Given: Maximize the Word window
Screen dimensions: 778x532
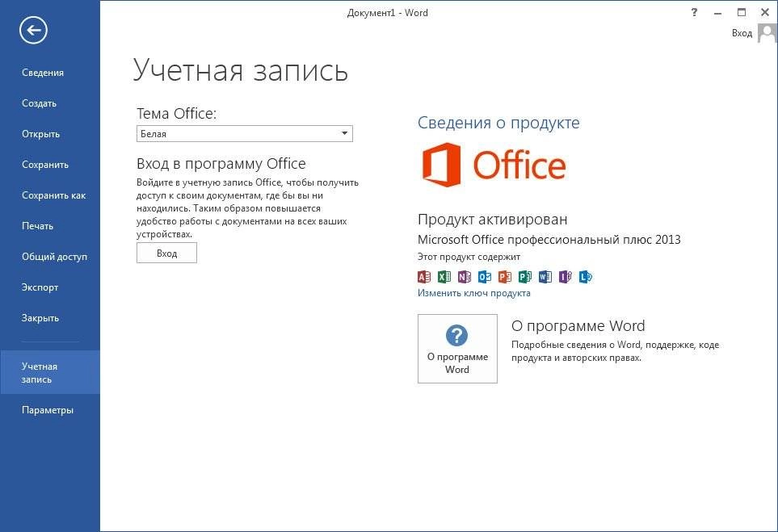Looking at the screenshot, I should [742, 13].
